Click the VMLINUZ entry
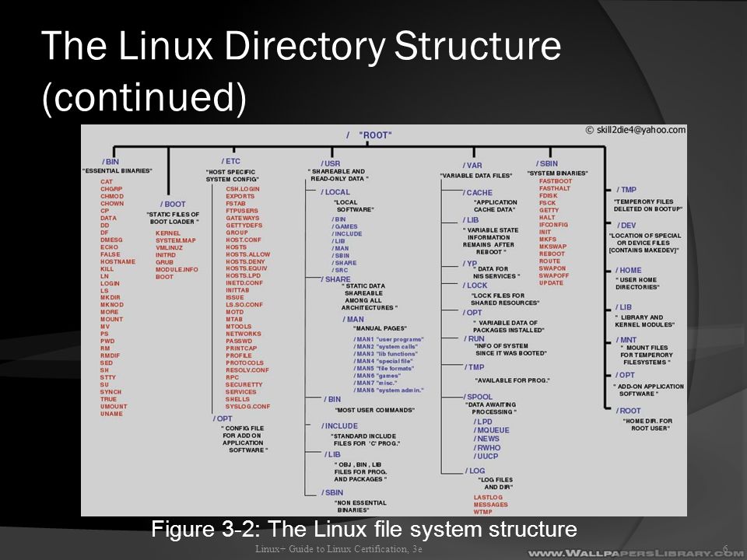747x560 pixels. coord(169,247)
